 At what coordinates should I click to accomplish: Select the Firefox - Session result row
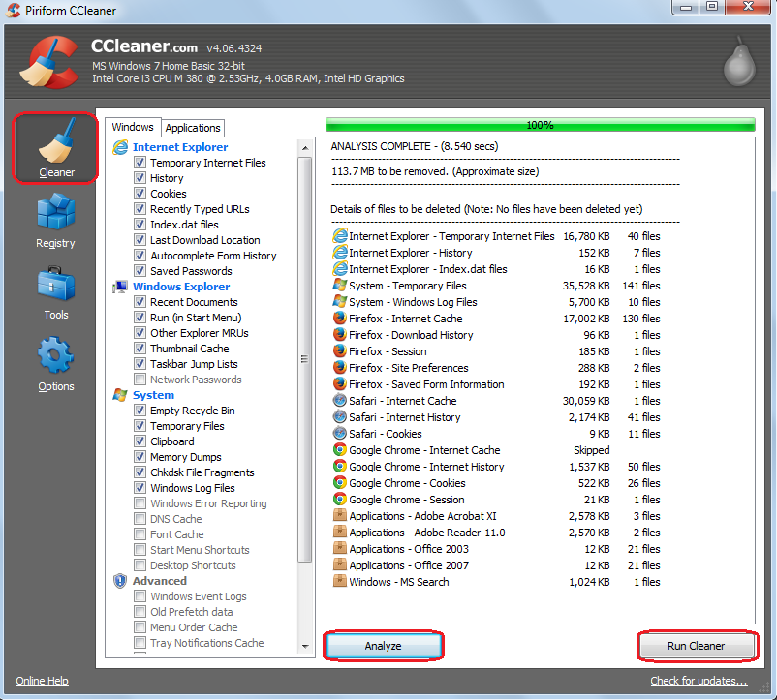[x=497, y=351]
